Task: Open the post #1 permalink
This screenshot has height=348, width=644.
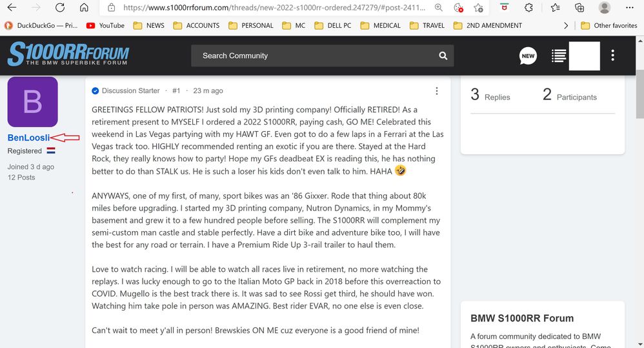Action: click(176, 91)
